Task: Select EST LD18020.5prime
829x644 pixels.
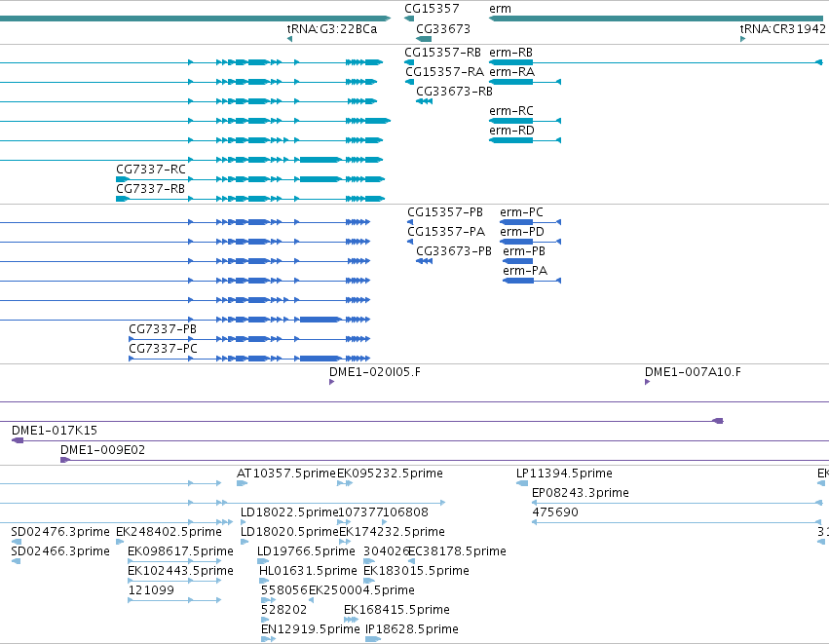Action: (245, 542)
